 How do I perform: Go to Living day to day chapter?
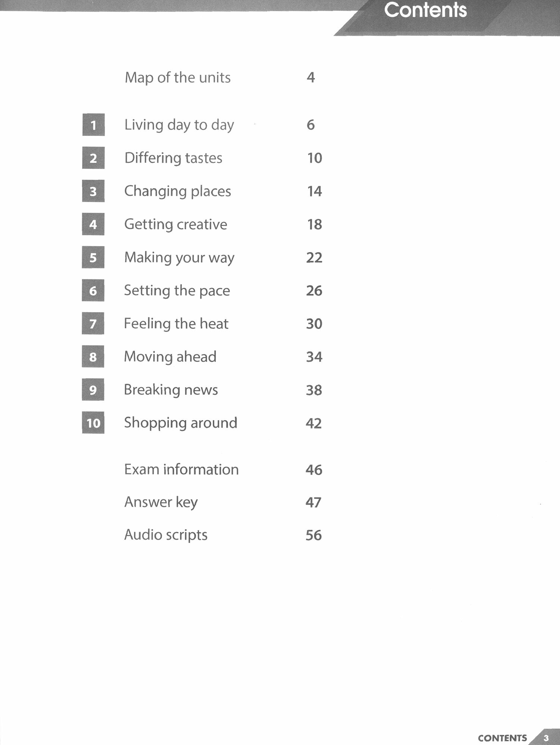(x=179, y=125)
